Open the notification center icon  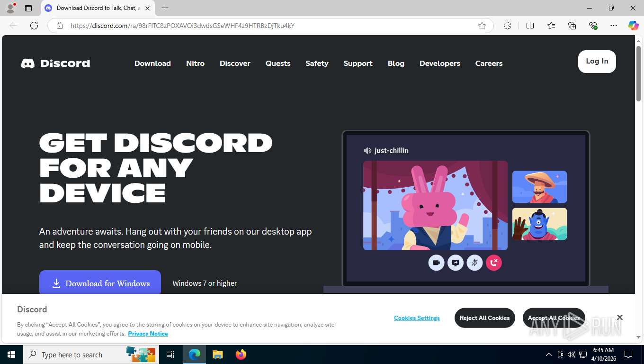pos(628,355)
